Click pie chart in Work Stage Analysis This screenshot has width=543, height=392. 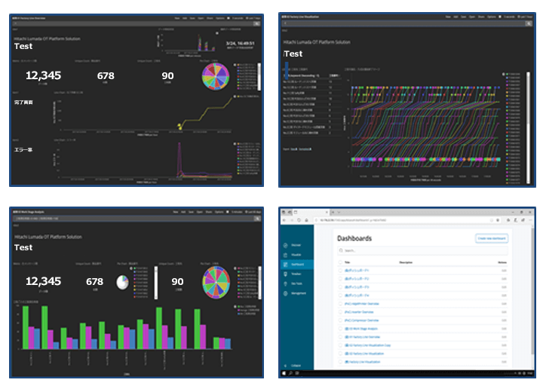coord(216,282)
